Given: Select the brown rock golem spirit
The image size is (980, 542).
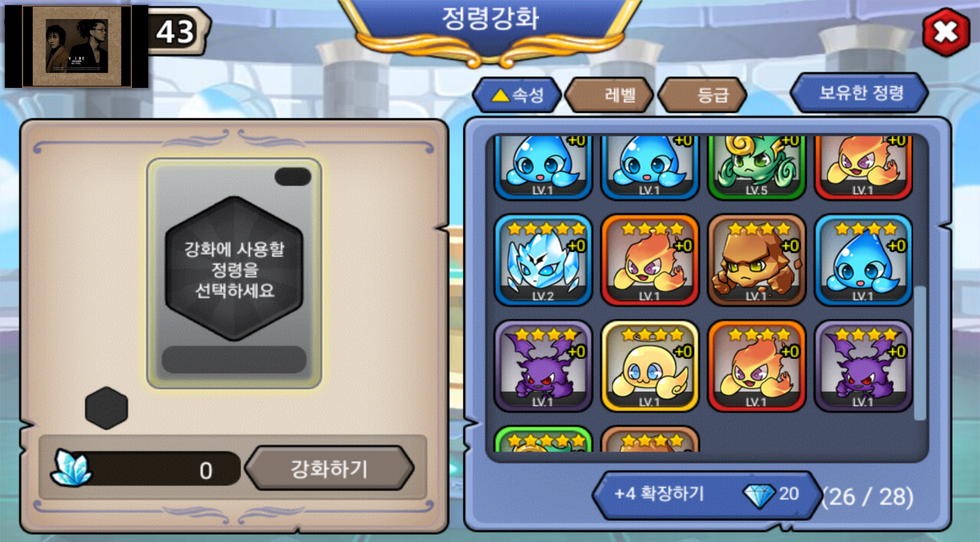Looking at the screenshot, I should 757,260.
